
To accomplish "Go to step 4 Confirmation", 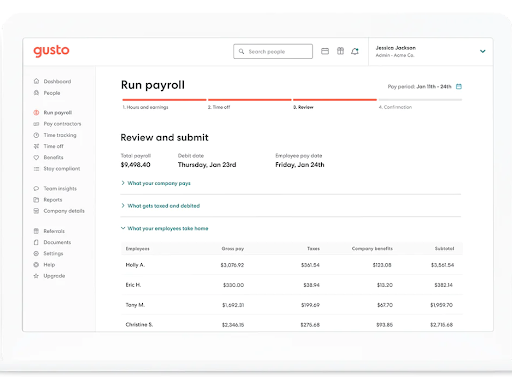I will (x=395, y=107).
